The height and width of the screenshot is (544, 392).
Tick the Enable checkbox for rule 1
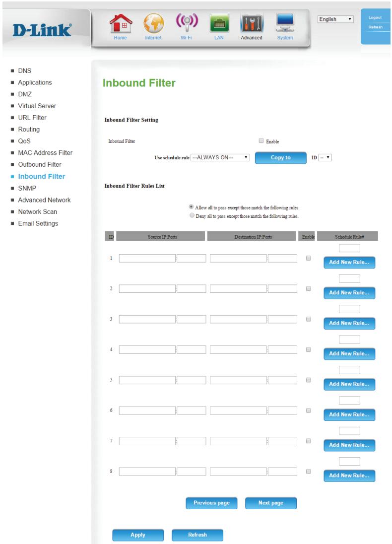[309, 258]
